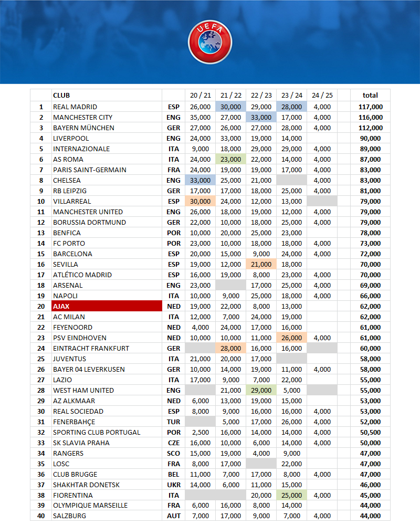Click the SK SLAVIA PRAHA club name

click(81, 443)
